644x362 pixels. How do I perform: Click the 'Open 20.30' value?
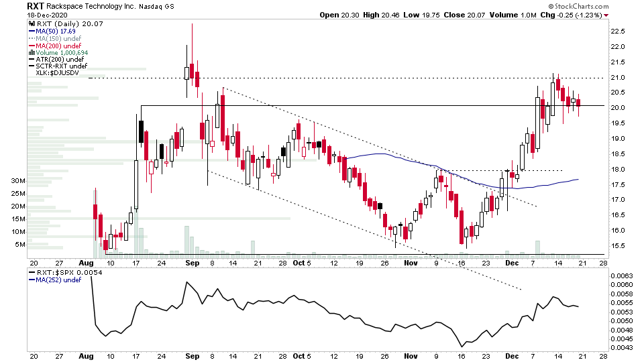(x=339, y=15)
